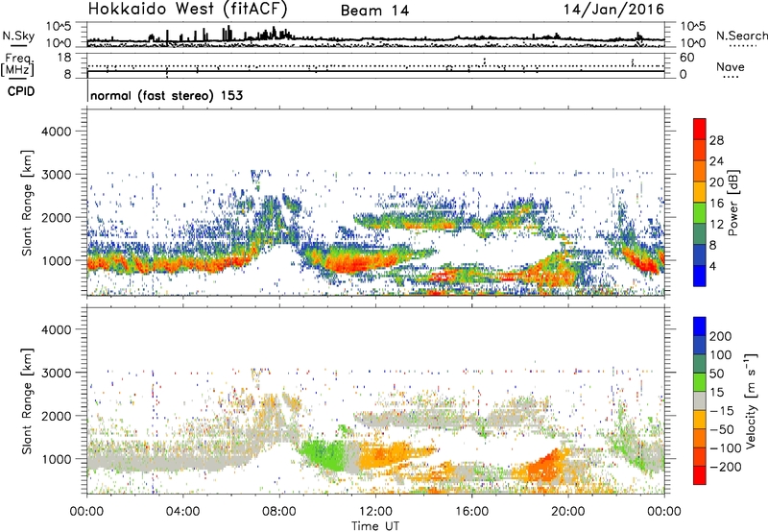The height and width of the screenshot is (532, 768).
Task: Click the green velocity patch near 10:00 UT
Action: (324, 454)
